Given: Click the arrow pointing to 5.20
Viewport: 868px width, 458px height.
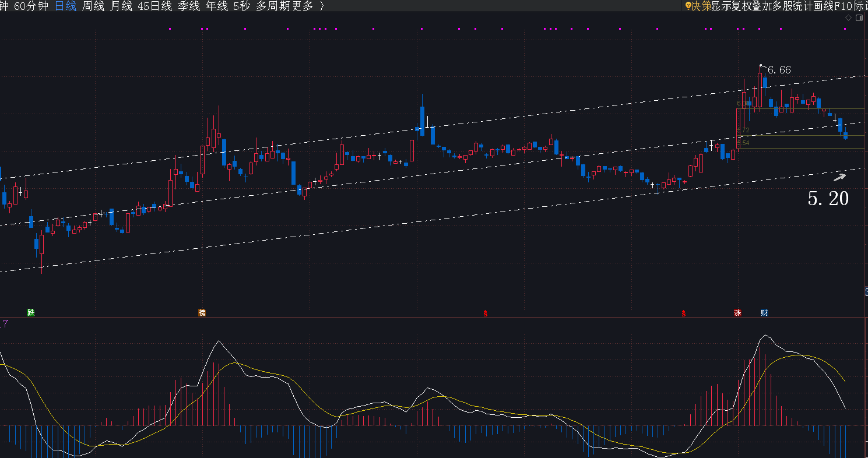Looking at the screenshot, I should pos(839,177).
